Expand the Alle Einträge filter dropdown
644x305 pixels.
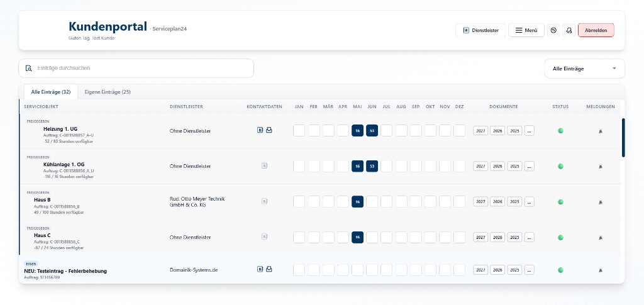pyautogui.click(x=584, y=69)
